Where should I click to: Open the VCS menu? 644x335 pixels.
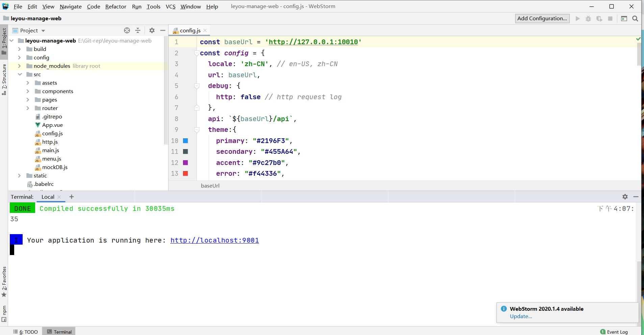pyautogui.click(x=171, y=6)
